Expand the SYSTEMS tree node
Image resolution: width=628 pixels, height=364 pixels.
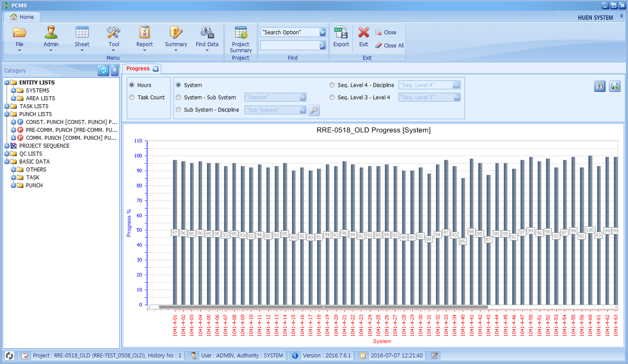(x=14, y=91)
